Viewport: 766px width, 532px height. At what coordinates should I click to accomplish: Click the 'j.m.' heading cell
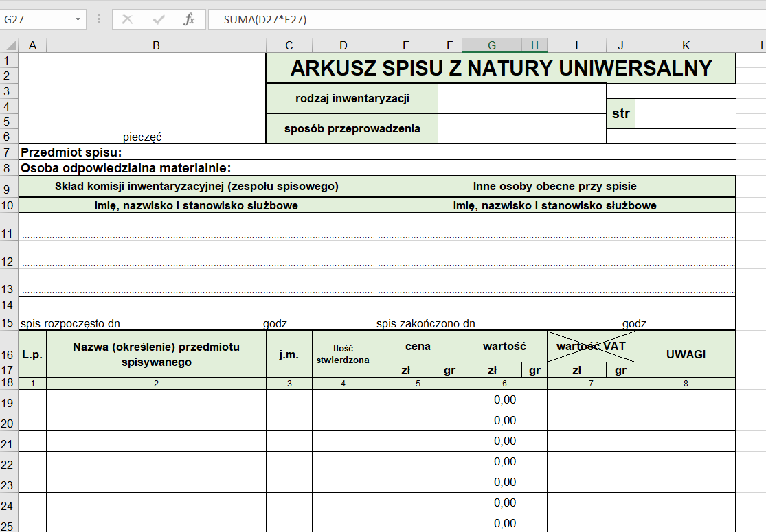click(x=289, y=355)
